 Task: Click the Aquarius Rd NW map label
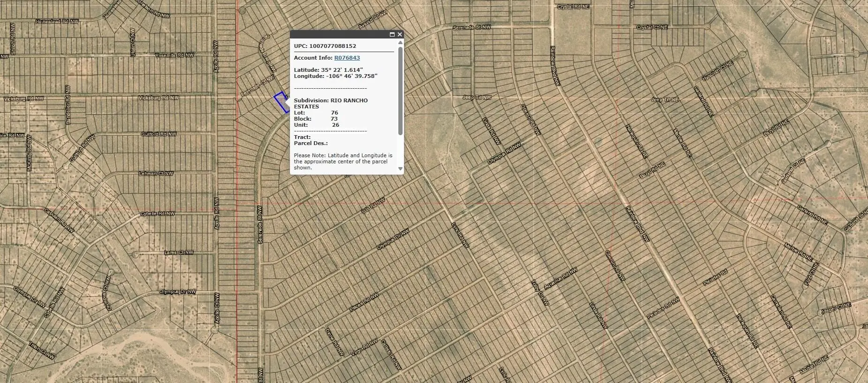pyautogui.click(x=561, y=279)
